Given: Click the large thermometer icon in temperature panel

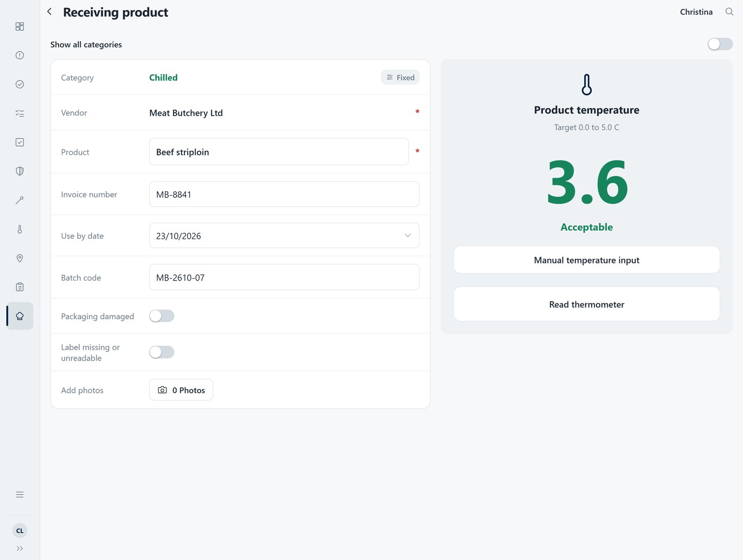Looking at the screenshot, I should pyautogui.click(x=586, y=84).
